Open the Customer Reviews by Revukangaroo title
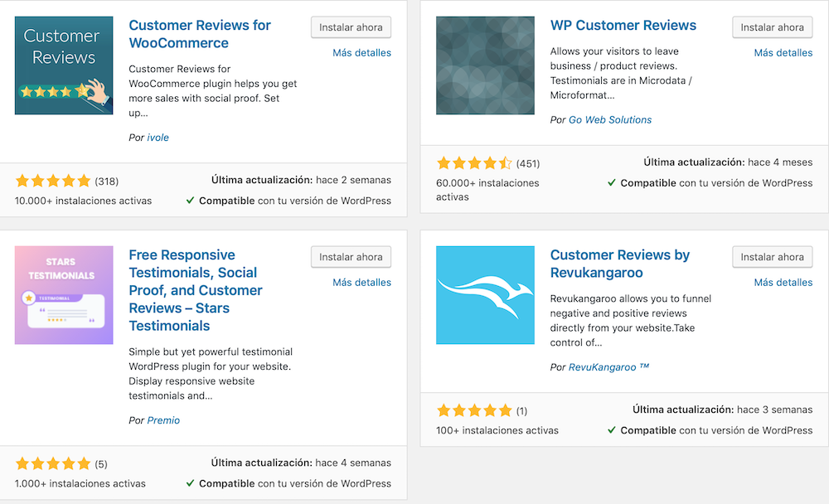 tap(619, 264)
